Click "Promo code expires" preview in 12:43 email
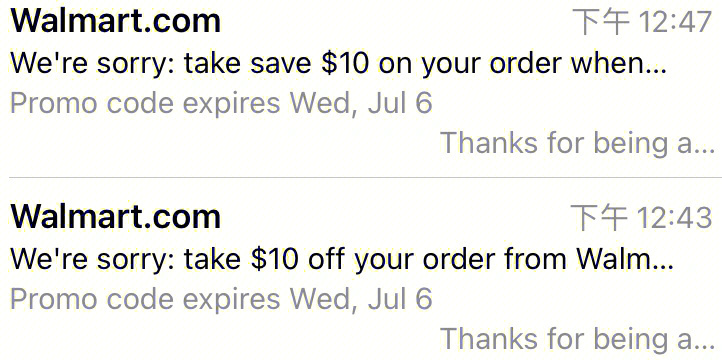Viewport: 722px width, 361px height. coord(145,299)
